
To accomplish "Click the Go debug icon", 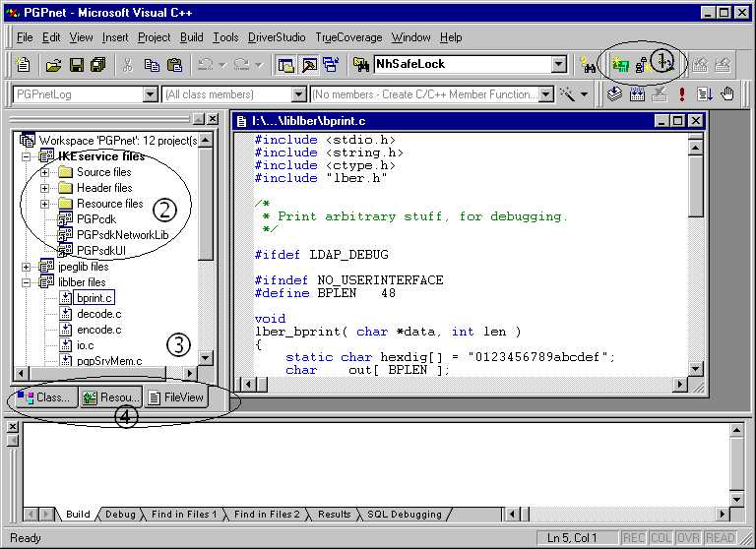I will click(705, 94).
